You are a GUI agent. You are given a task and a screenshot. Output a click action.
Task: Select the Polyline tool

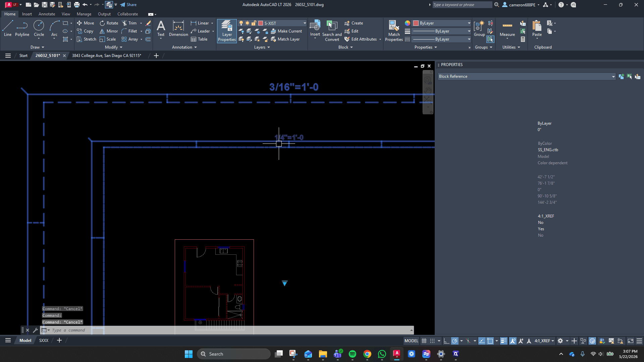(22, 28)
